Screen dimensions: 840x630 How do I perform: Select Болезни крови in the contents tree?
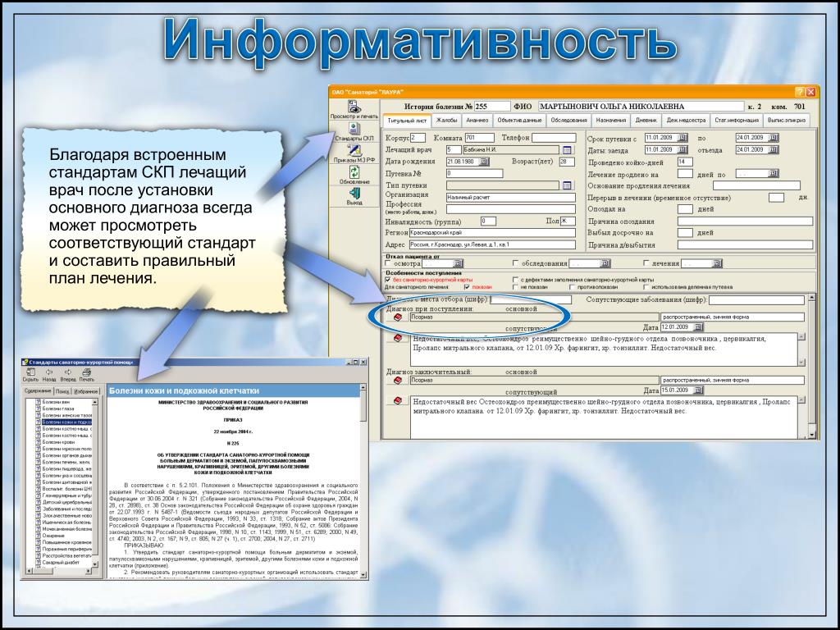pos(58,442)
